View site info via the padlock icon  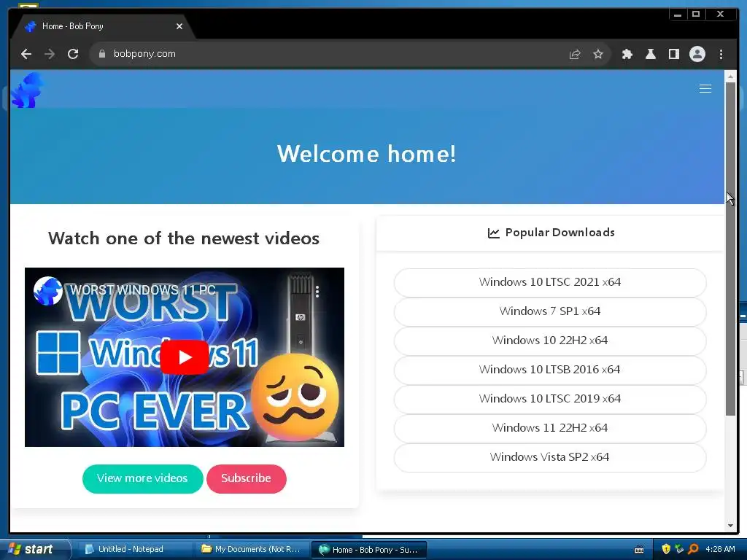tap(101, 54)
